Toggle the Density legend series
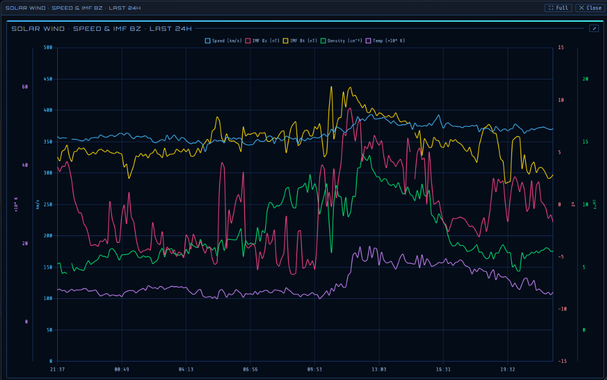 341,41
